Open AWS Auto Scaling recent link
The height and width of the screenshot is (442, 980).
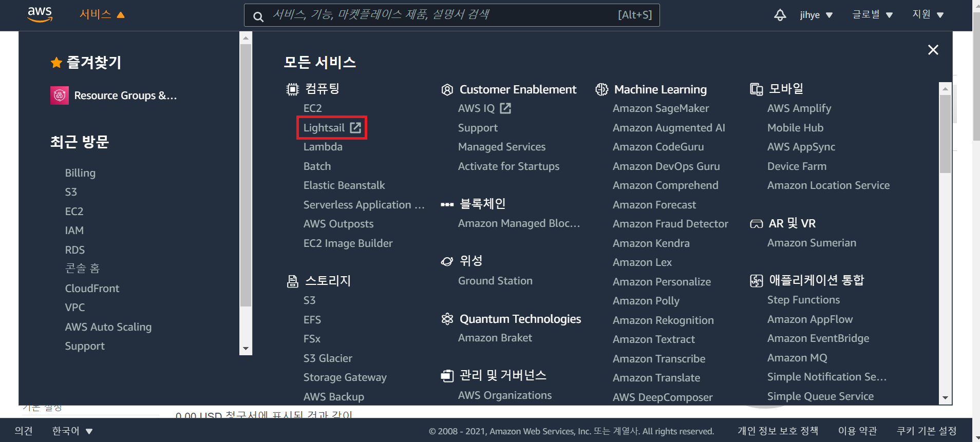tap(108, 327)
